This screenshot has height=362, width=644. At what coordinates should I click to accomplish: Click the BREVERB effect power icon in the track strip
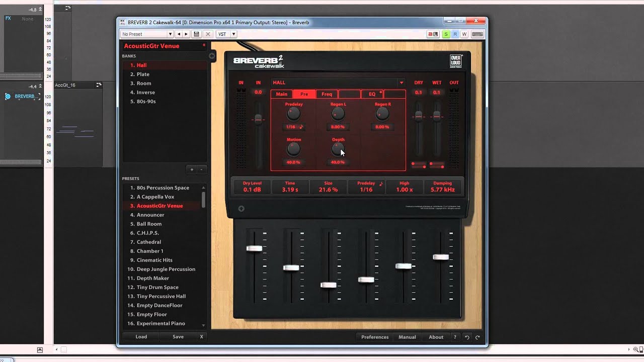pos(8,96)
